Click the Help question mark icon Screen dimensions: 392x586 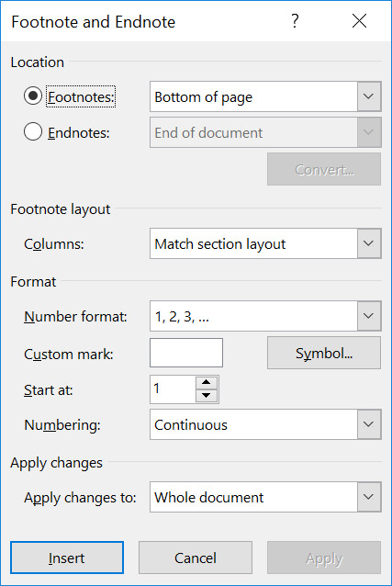(x=295, y=21)
